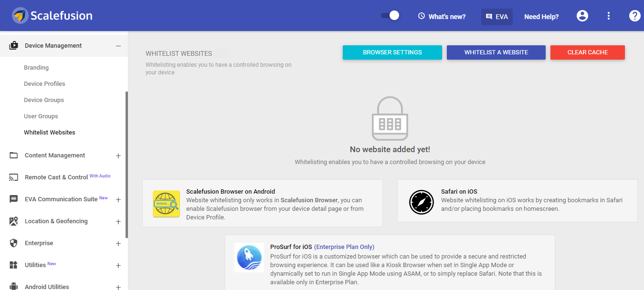This screenshot has height=290, width=644.
Task: Open the EVA chat button
Action: [496, 17]
